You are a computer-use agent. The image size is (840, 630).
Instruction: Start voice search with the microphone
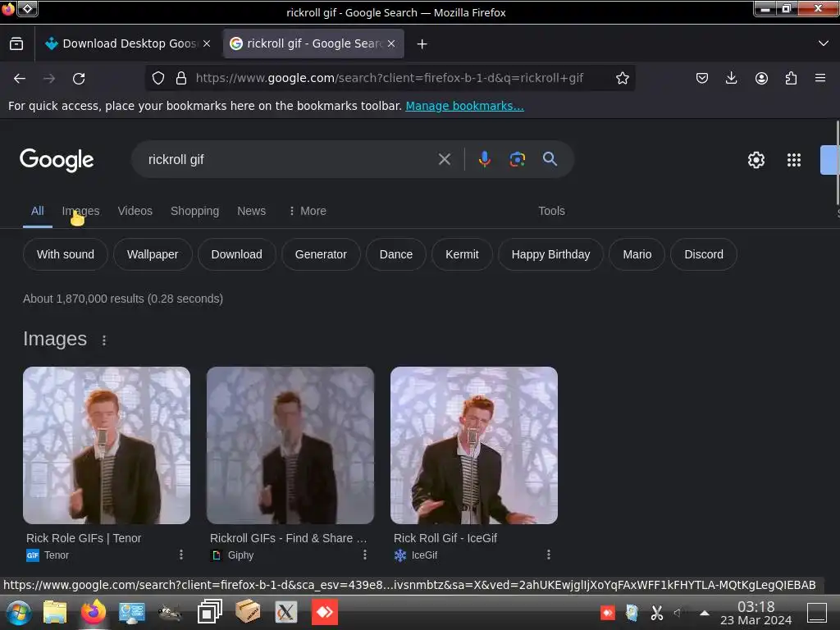coord(484,159)
